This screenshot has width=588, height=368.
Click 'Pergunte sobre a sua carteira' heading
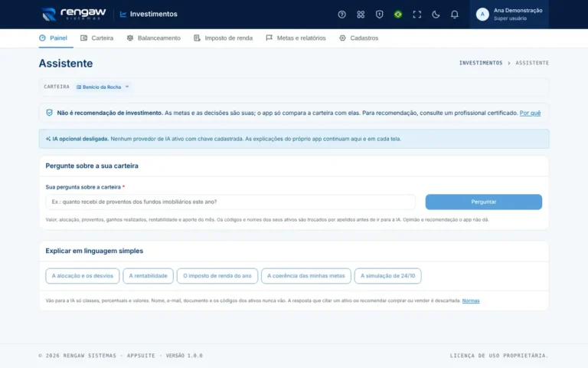(x=92, y=166)
